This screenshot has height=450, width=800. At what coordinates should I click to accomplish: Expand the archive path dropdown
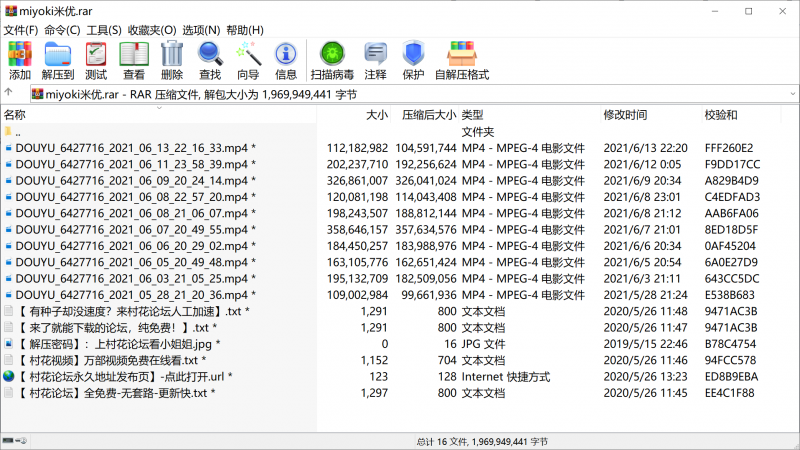pos(790,95)
